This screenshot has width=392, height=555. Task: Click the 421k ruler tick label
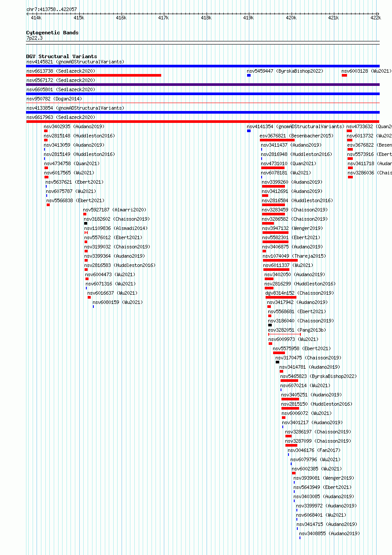pyautogui.click(x=333, y=18)
